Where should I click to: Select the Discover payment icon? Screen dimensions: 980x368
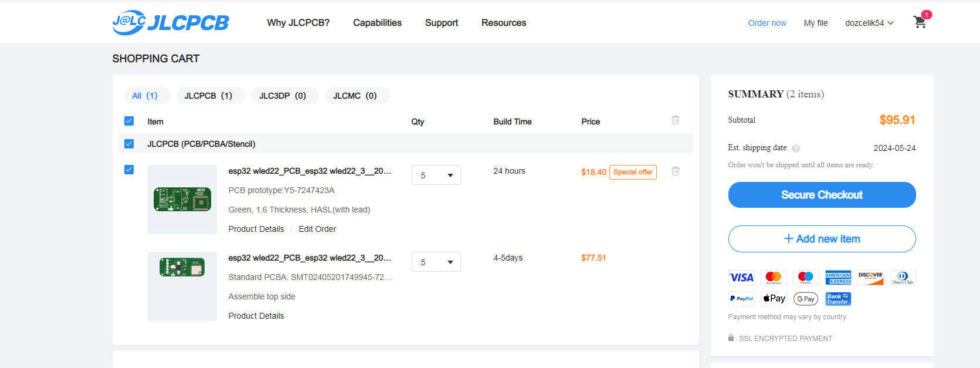[x=870, y=278]
